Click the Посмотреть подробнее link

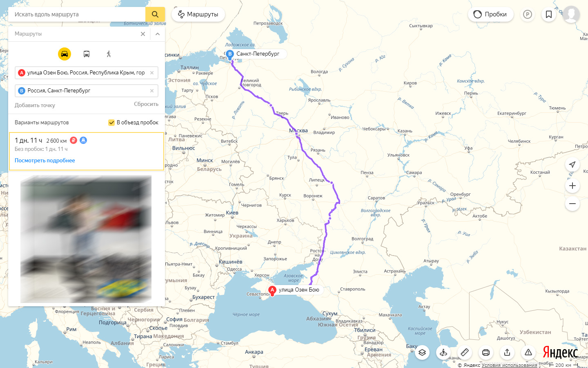click(45, 160)
